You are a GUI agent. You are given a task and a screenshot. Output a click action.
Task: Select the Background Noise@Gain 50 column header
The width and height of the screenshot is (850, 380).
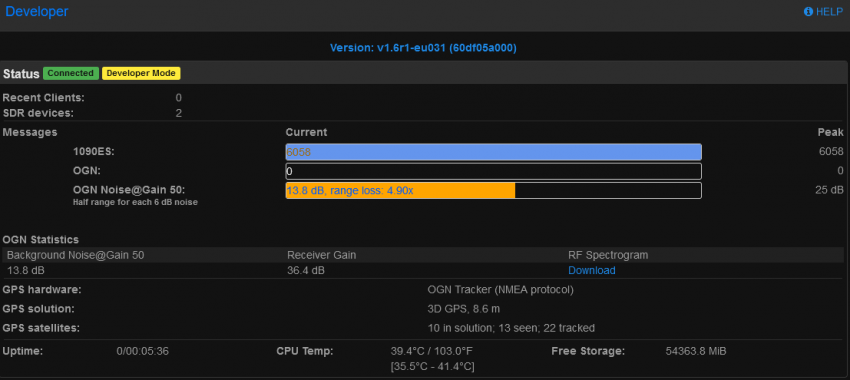click(x=75, y=255)
